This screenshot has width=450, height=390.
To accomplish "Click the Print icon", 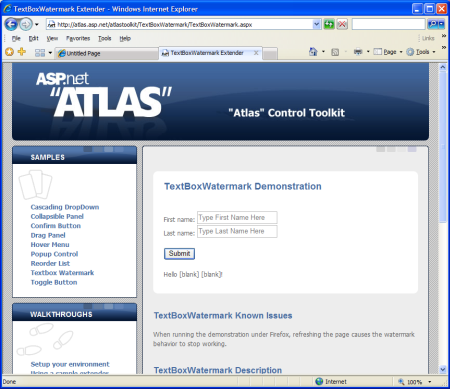I will tap(358, 52).
